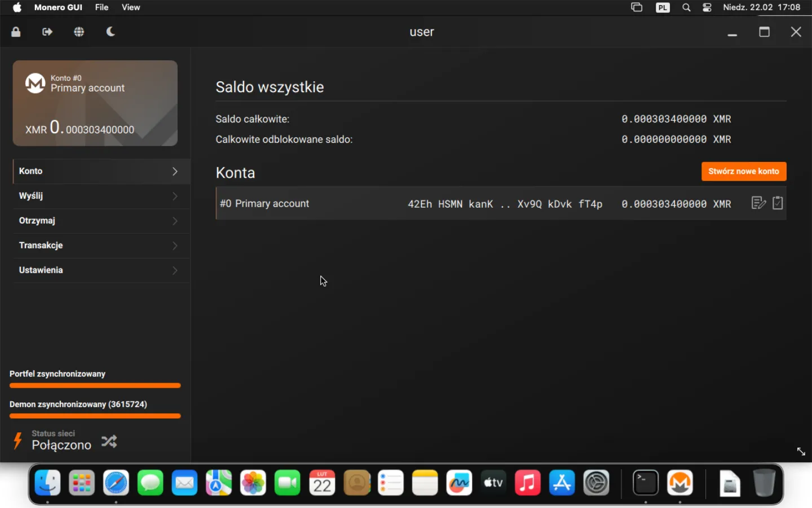Open Finder from the dock
Screen dimensions: 812x508
(47, 483)
